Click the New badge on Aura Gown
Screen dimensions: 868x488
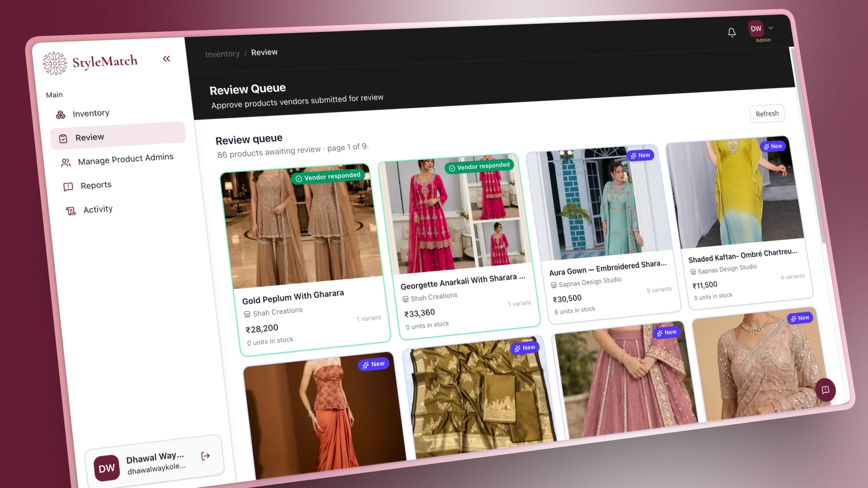coord(640,155)
